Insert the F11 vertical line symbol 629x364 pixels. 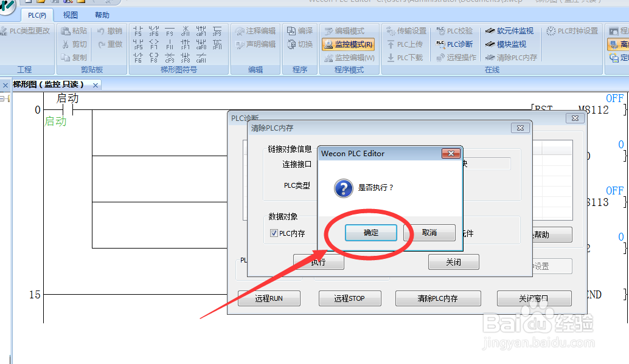coord(170,44)
